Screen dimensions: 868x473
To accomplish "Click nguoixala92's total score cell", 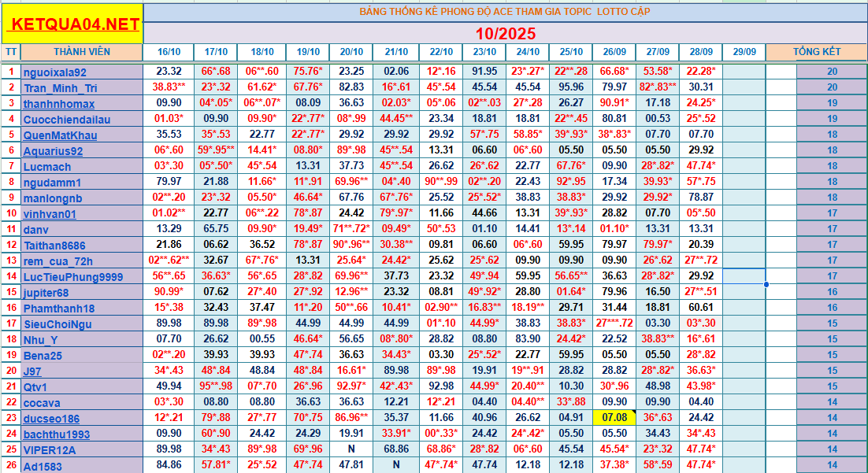I will 832,72.
